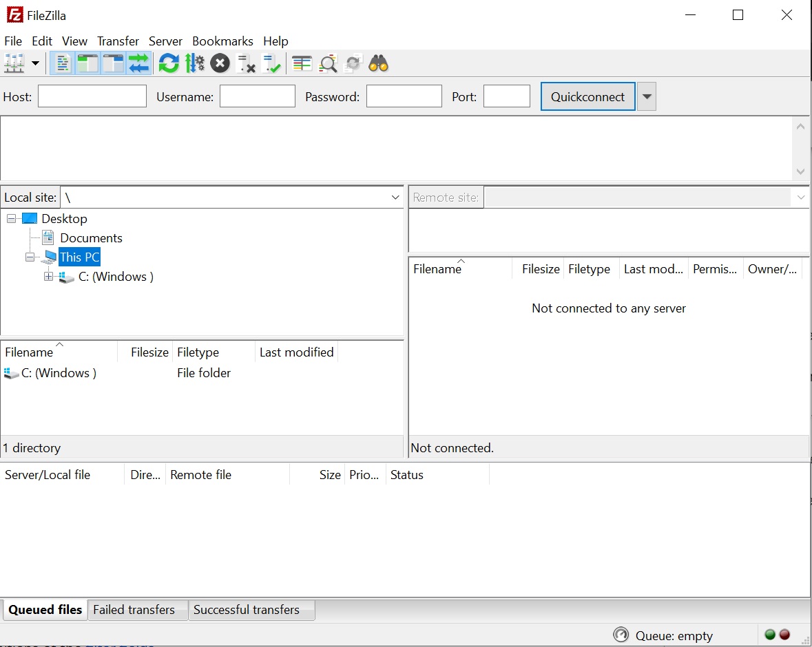This screenshot has width=812, height=647.
Task: Open the Edit menu
Action: 42,41
